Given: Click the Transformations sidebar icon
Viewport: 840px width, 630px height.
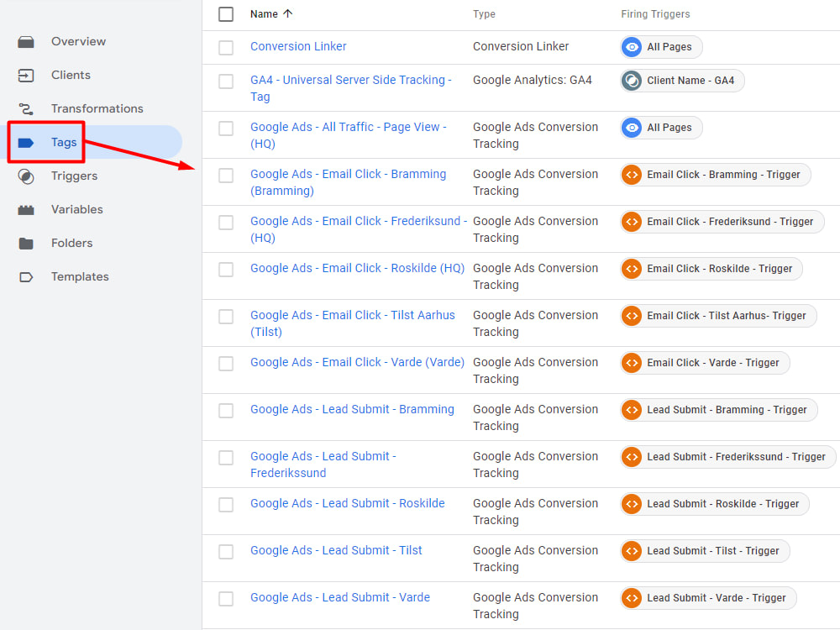Looking at the screenshot, I should (x=26, y=109).
